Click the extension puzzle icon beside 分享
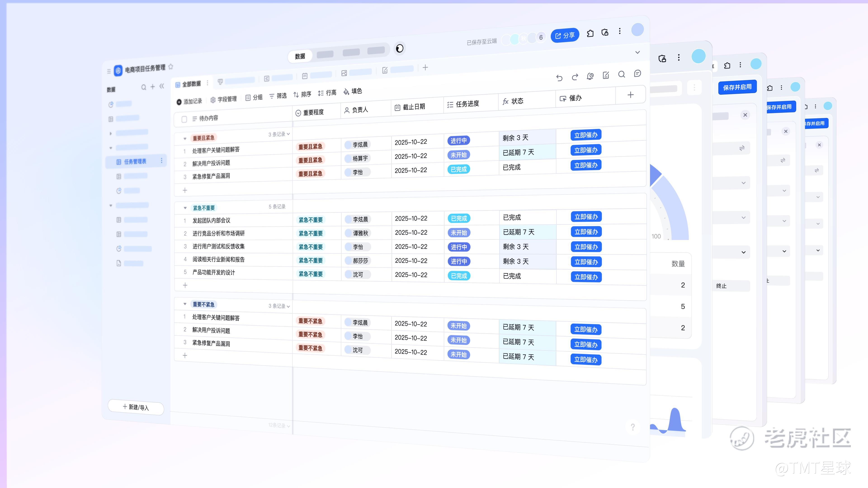The image size is (868, 488). click(x=590, y=33)
